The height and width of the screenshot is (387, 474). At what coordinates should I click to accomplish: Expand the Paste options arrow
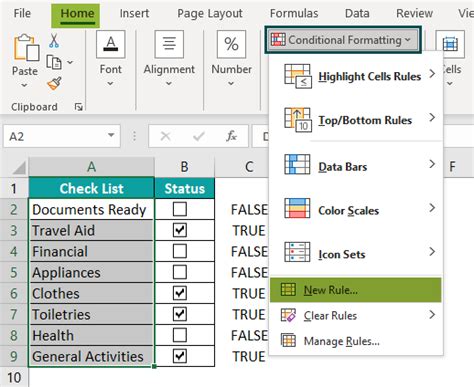coord(24,86)
